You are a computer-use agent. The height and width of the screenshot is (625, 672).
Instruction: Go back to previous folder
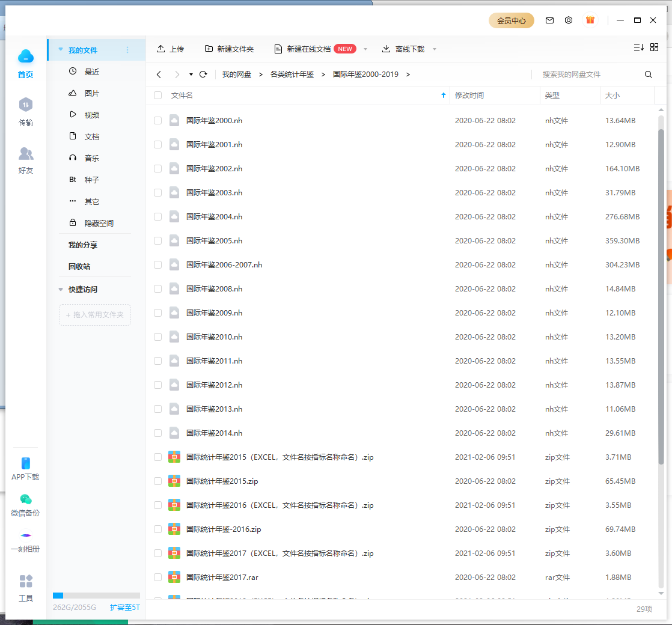159,75
